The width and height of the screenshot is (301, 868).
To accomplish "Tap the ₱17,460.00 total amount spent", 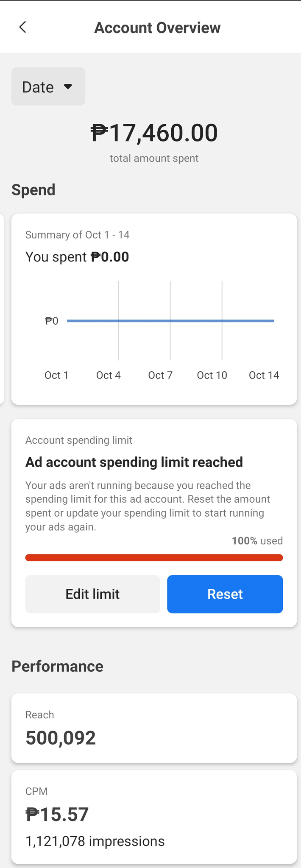I will click(154, 133).
